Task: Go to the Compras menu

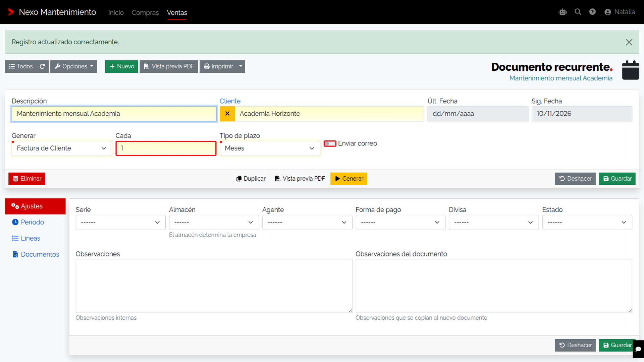Action: [x=145, y=12]
